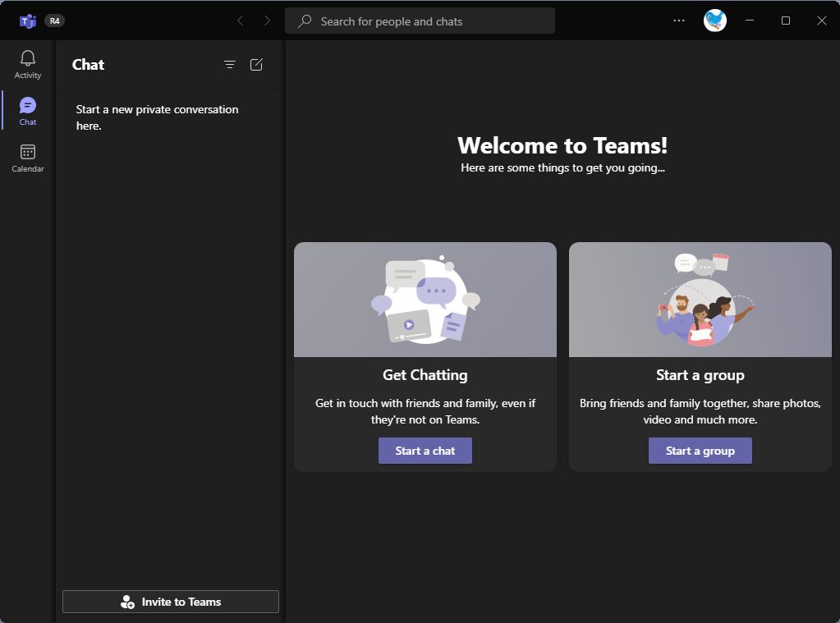Go forward with the right arrow
The image size is (840, 623).
[x=267, y=21]
